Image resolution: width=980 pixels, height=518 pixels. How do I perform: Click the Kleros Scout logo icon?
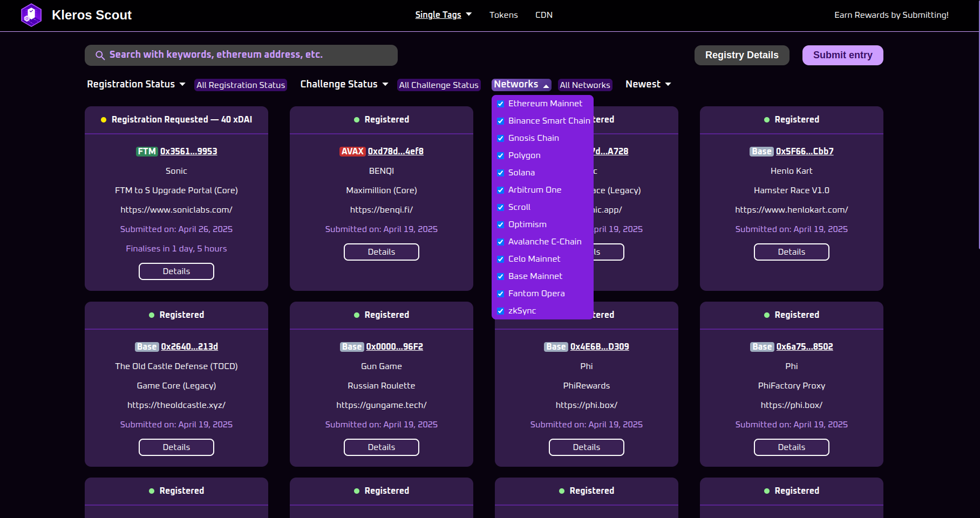(x=31, y=15)
